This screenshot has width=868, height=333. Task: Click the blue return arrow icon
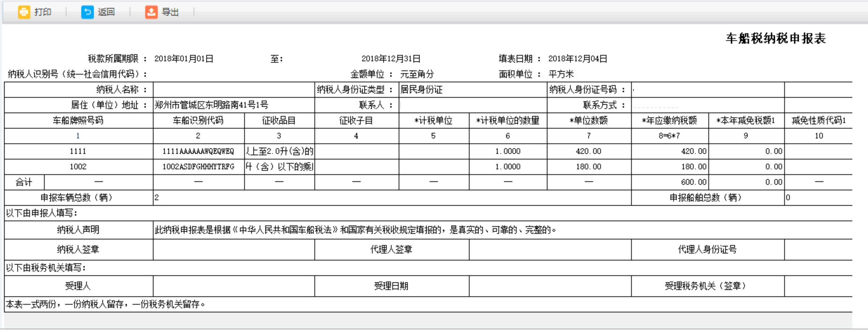pyautogui.click(x=88, y=12)
